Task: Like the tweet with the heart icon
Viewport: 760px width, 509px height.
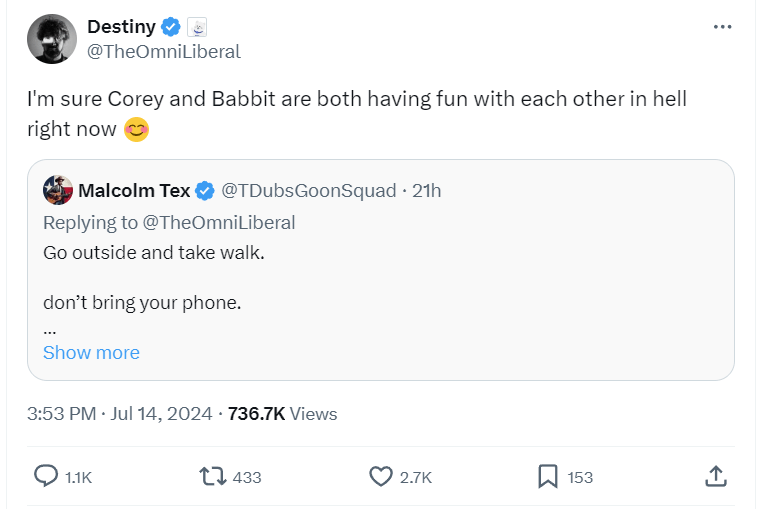Action: coord(381,477)
